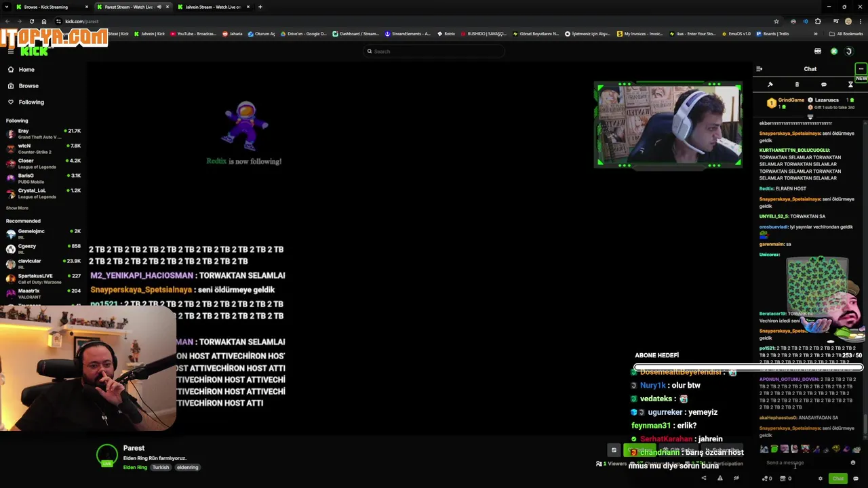The image size is (868, 488).
Task: Click the 'Redtix: ELRAEN HOST' chat message
Action: click(783, 188)
